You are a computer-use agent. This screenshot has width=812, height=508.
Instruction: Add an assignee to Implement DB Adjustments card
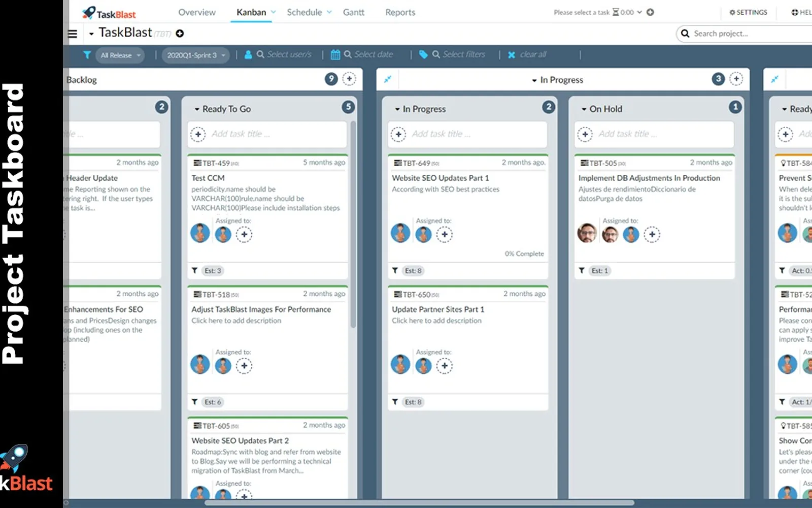[x=652, y=234]
